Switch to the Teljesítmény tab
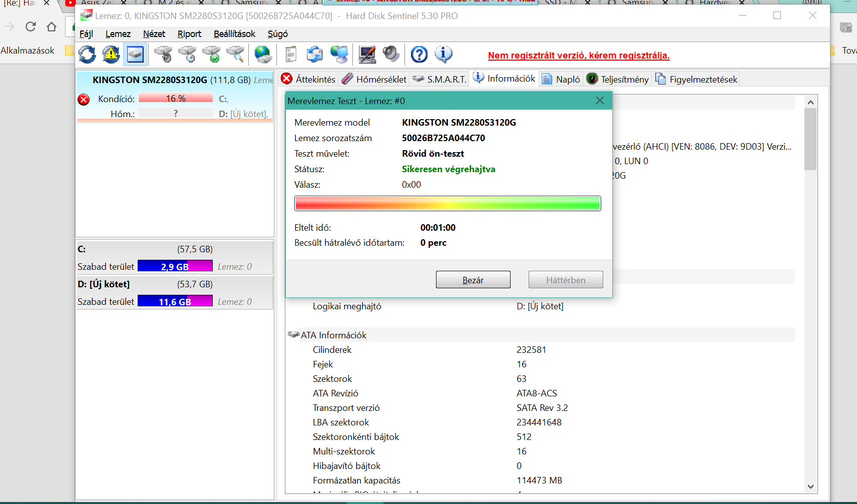Viewport: 857px width, 504px height. pyautogui.click(x=618, y=79)
